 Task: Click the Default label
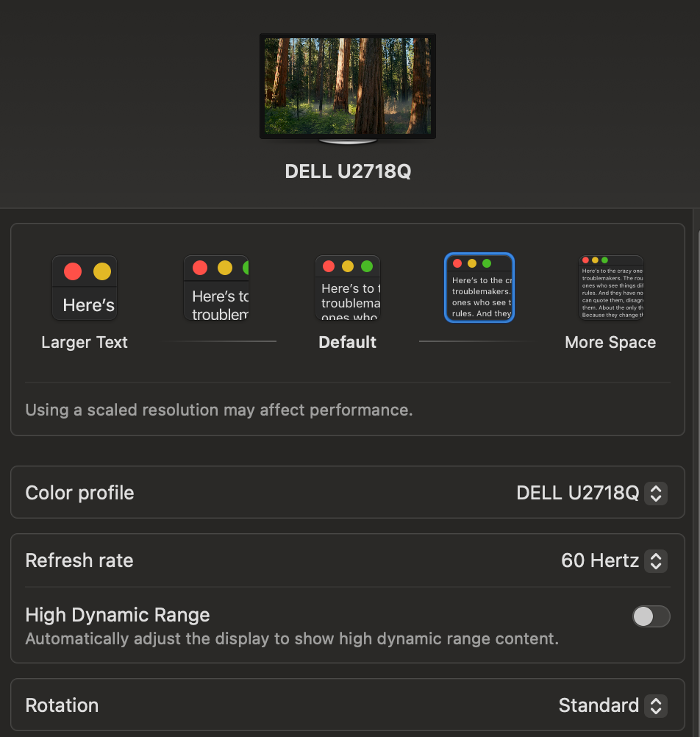coord(348,342)
